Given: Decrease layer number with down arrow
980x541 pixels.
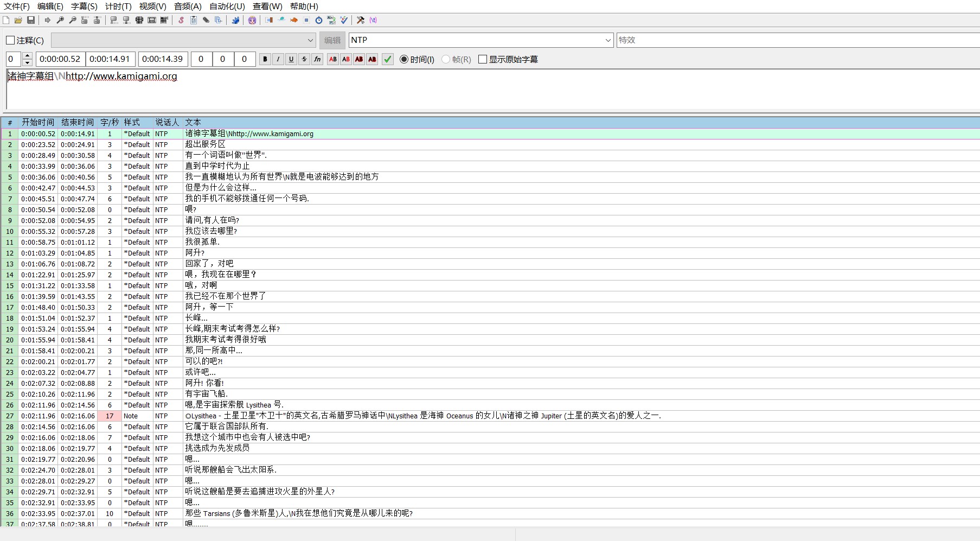Looking at the screenshot, I should tap(27, 62).
